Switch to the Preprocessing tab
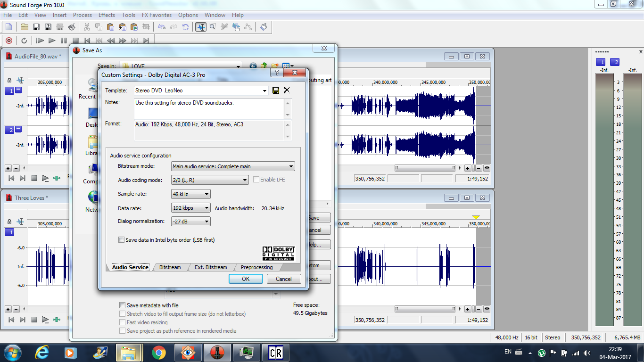The width and height of the screenshot is (644, 362). (x=256, y=267)
